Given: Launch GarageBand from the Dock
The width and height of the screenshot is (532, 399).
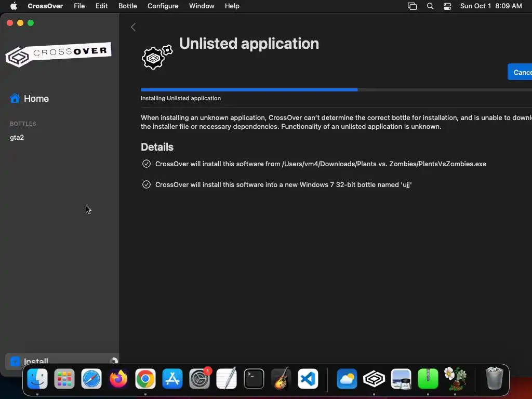Looking at the screenshot, I should click(x=281, y=378).
